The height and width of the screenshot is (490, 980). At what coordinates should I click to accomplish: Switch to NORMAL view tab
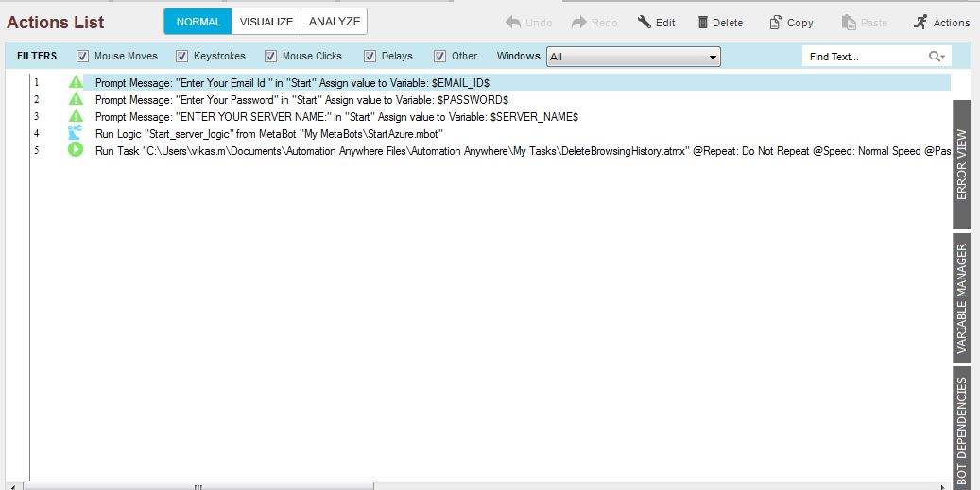pos(198,21)
